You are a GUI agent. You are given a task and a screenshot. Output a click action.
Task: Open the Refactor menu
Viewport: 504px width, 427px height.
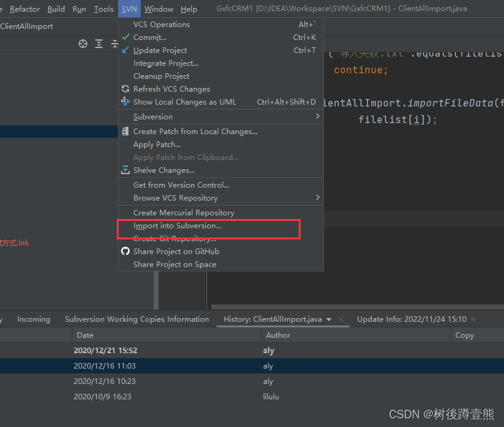(x=25, y=9)
